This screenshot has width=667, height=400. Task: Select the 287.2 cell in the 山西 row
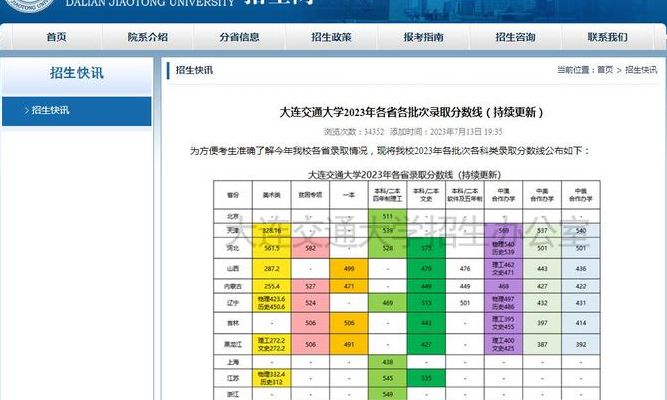[x=271, y=269]
